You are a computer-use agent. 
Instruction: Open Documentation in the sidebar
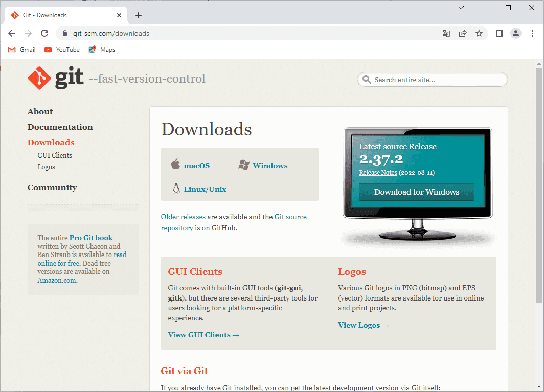[60, 127]
